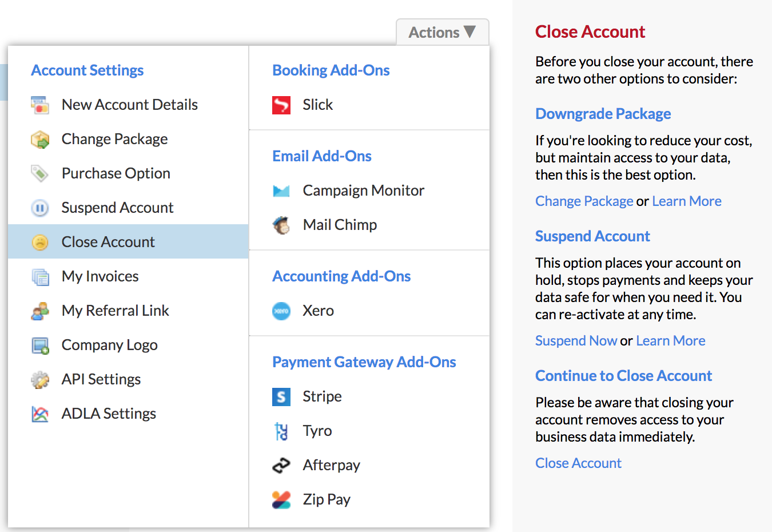Choose Change Package from Account Settings
772x532 pixels.
tap(128, 139)
